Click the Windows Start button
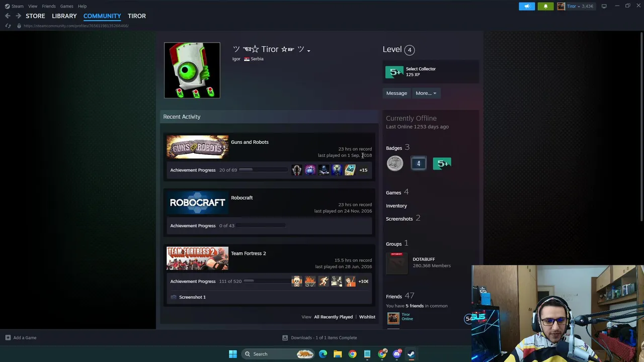 (232, 354)
